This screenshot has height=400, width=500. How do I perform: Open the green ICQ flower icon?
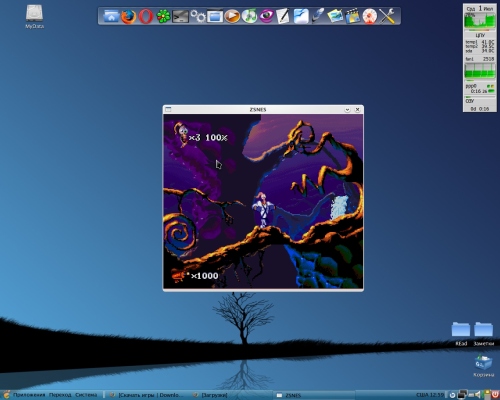(x=163, y=16)
